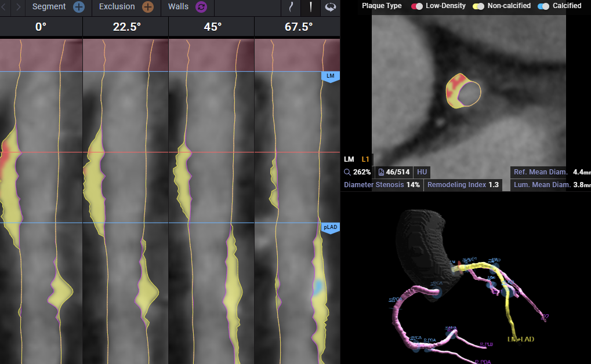Click the slice counter 46/514
The image size is (591, 364).
394,172
